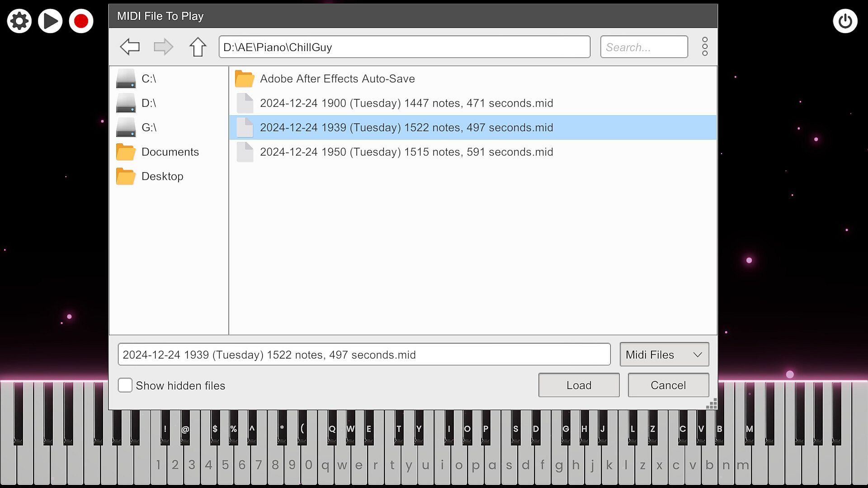Image resolution: width=868 pixels, height=488 pixels.
Task: Open Desktop folder shortcut
Action: click(162, 176)
